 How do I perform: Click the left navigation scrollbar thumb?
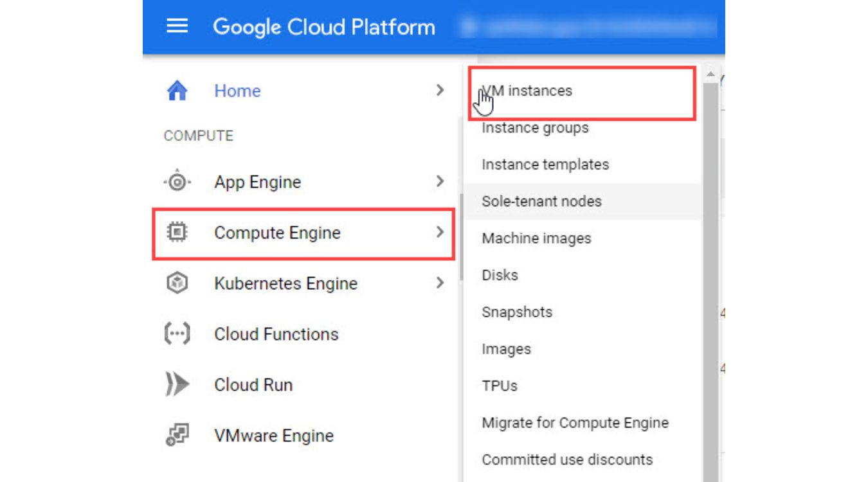461,237
